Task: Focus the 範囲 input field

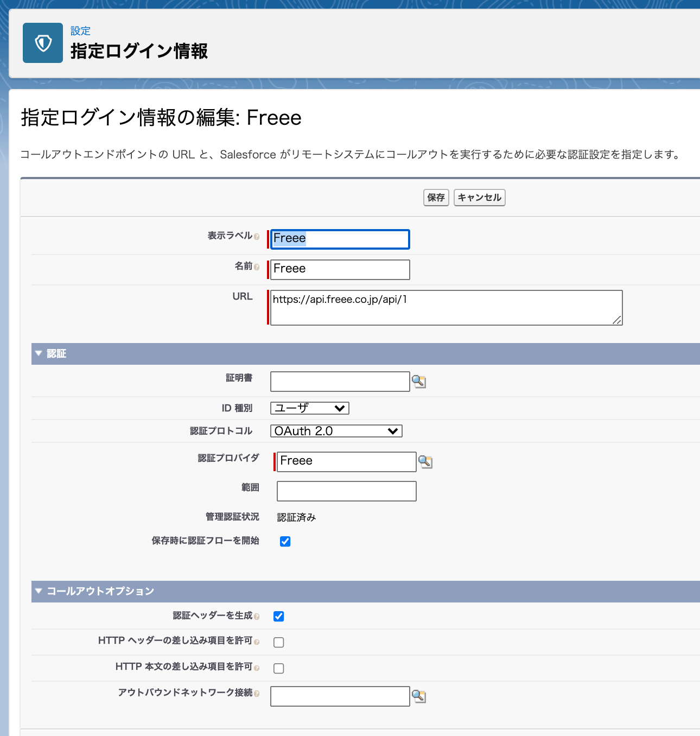Action: point(347,491)
